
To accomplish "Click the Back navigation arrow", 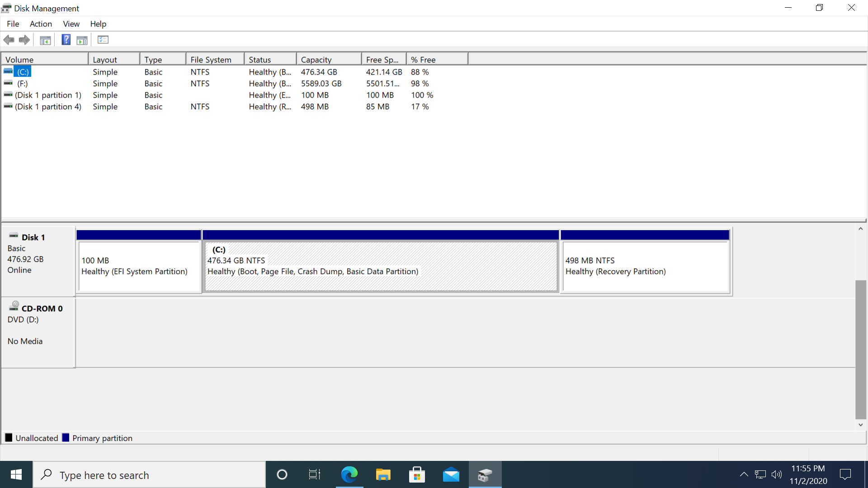I will tap(9, 40).
